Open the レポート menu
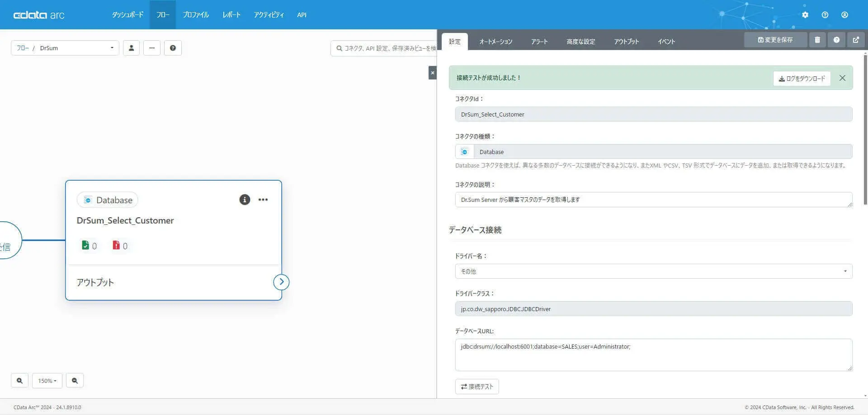Screen dimensions: 868x415 click(x=231, y=15)
